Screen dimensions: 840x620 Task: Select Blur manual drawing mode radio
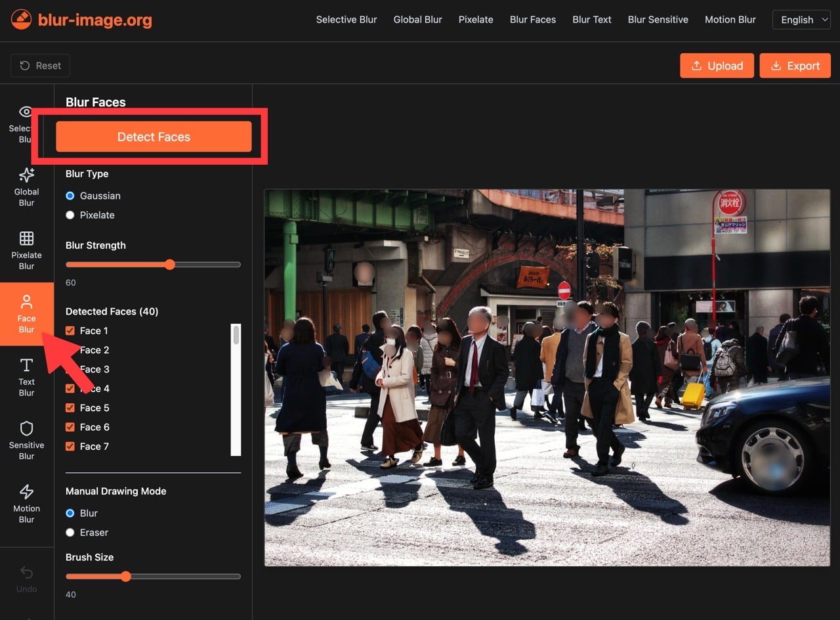70,513
